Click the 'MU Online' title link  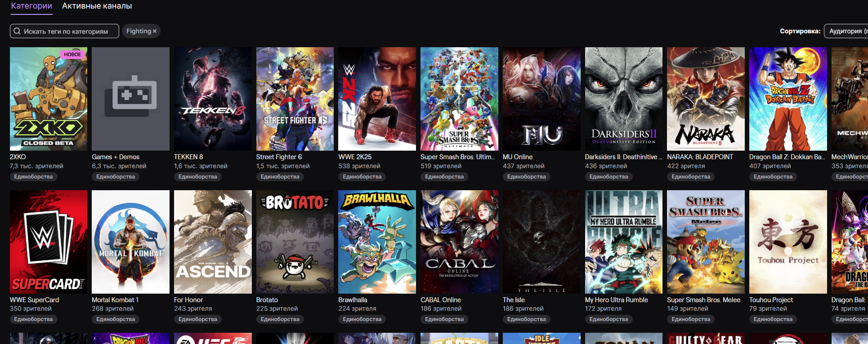coord(518,157)
